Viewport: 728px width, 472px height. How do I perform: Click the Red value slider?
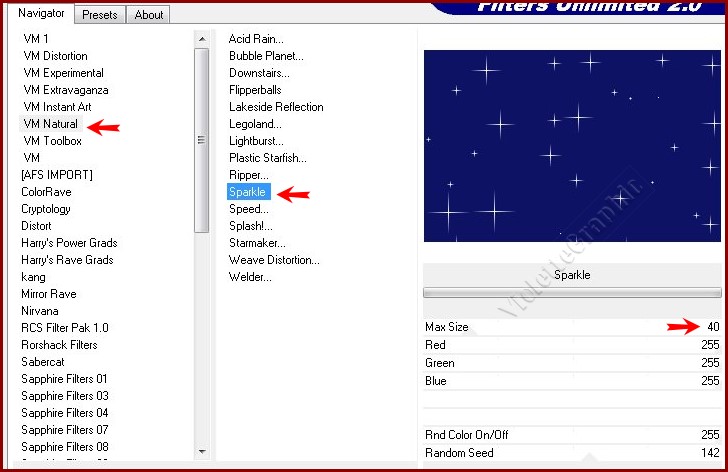pos(572,345)
